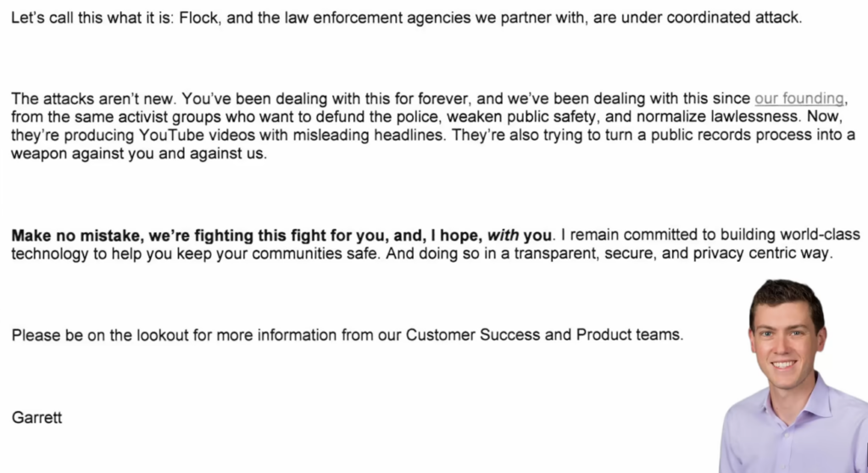Select the italic word "with" in bold sentence
The width and height of the screenshot is (868, 473).
[502, 234]
